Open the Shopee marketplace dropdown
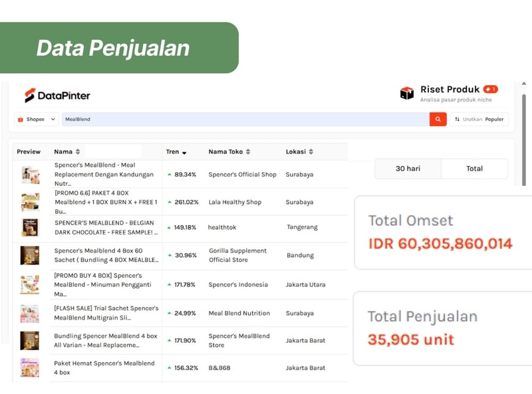 (37, 120)
